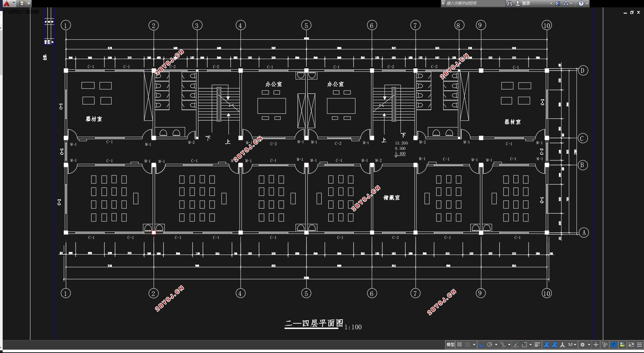Open status bar customization menu icon

tap(640, 345)
